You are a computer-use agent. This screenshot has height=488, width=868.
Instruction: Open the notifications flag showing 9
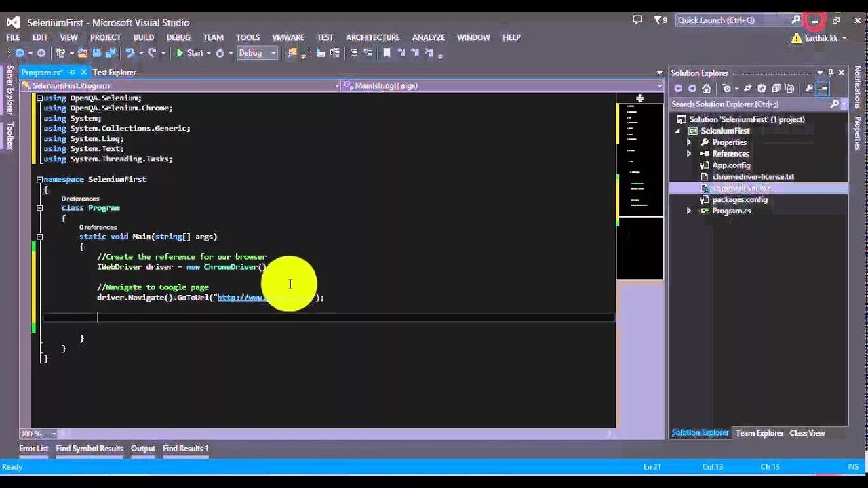(660, 20)
